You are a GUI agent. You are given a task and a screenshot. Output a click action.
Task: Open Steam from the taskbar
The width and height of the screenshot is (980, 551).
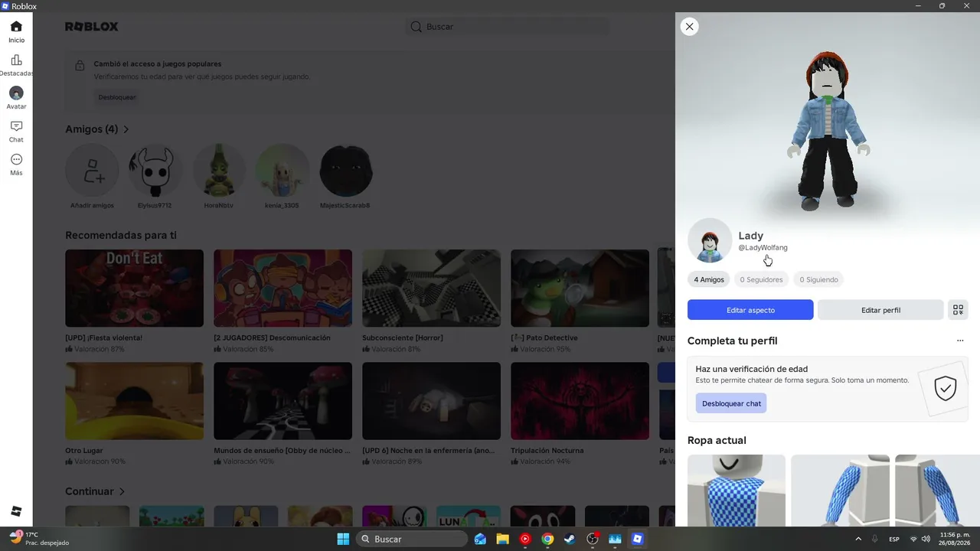pos(570,539)
